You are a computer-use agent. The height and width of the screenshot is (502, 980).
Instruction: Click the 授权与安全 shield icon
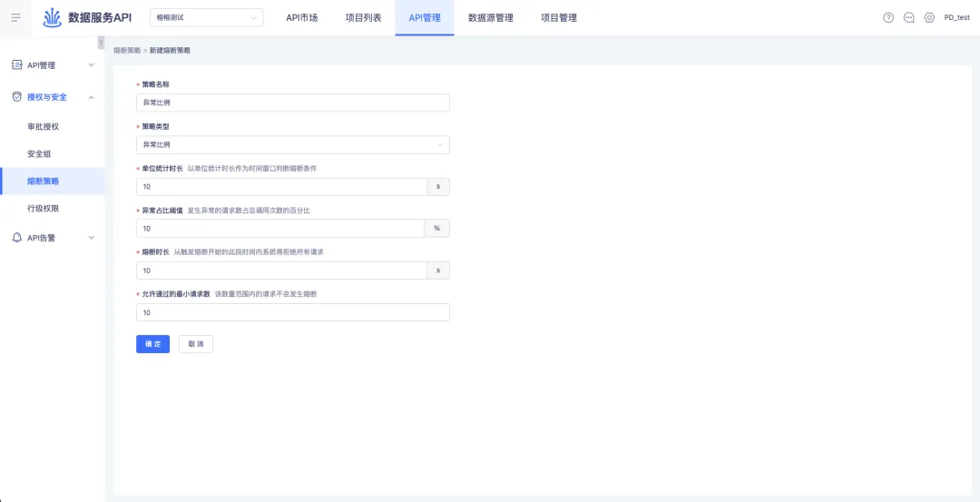(x=17, y=97)
